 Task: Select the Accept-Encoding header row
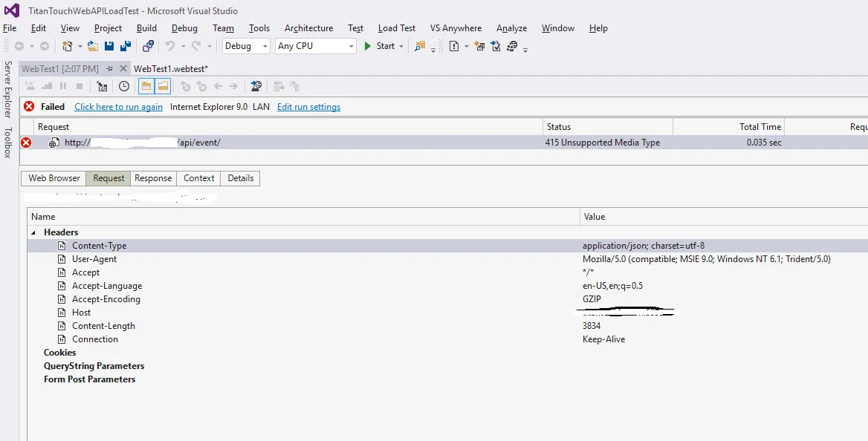tap(447, 299)
